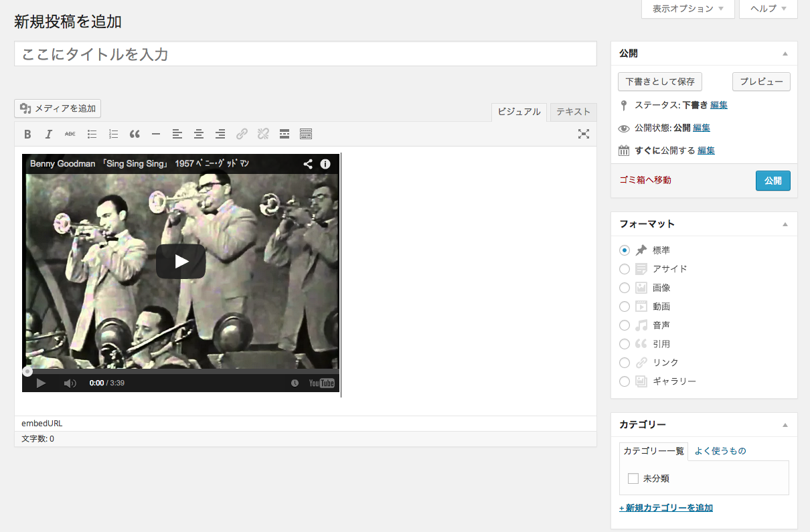Edit the すぐに公開する schedule
Image resolution: width=810 pixels, height=532 pixels.
pyautogui.click(x=706, y=151)
